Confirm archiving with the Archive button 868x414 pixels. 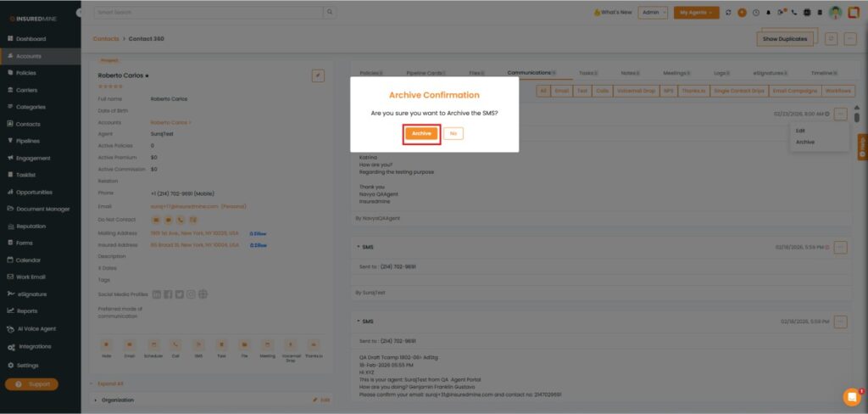[x=421, y=133]
